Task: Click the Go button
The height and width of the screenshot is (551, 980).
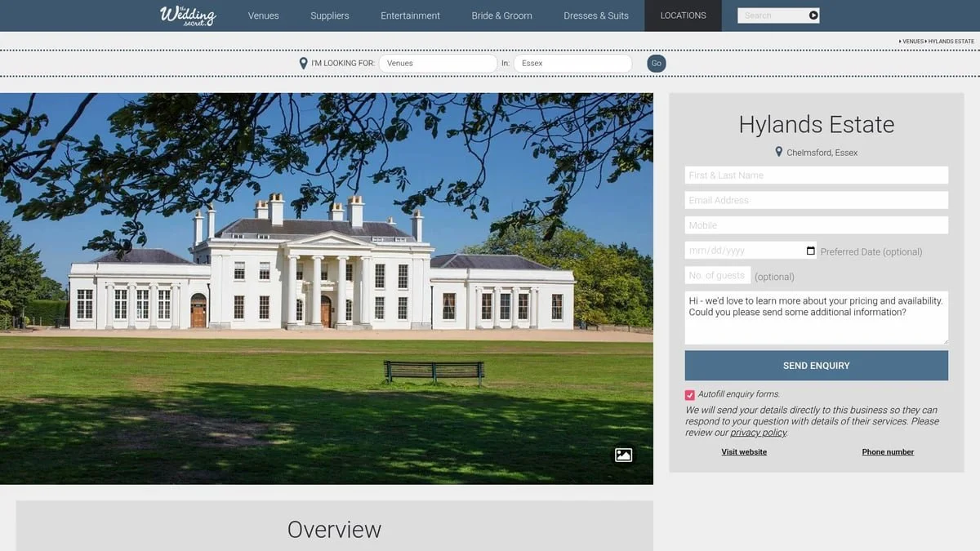Action: pos(657,64)
